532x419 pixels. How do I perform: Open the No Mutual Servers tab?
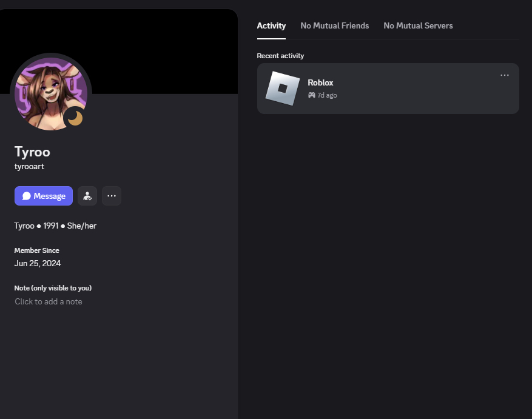click(418, 25)
